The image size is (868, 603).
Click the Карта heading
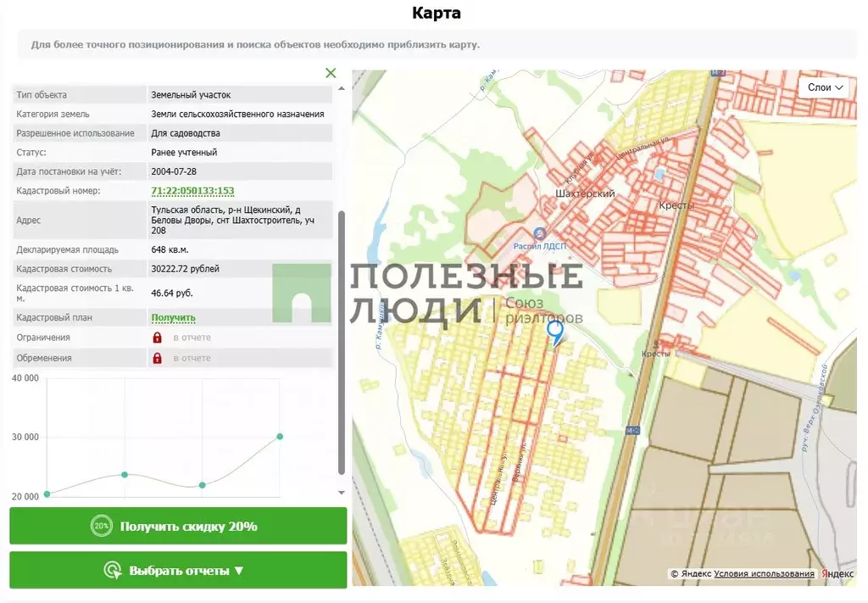(x=437, y=13)
